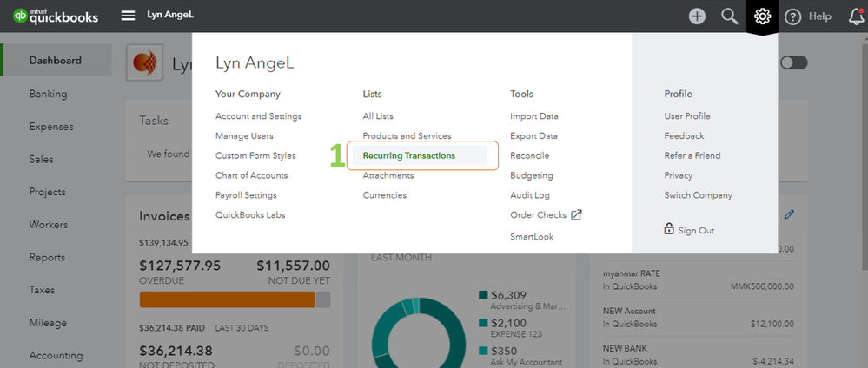Open Budgeting tool
The width and height of the screenshot is (868, 368).
click(532, 175)
